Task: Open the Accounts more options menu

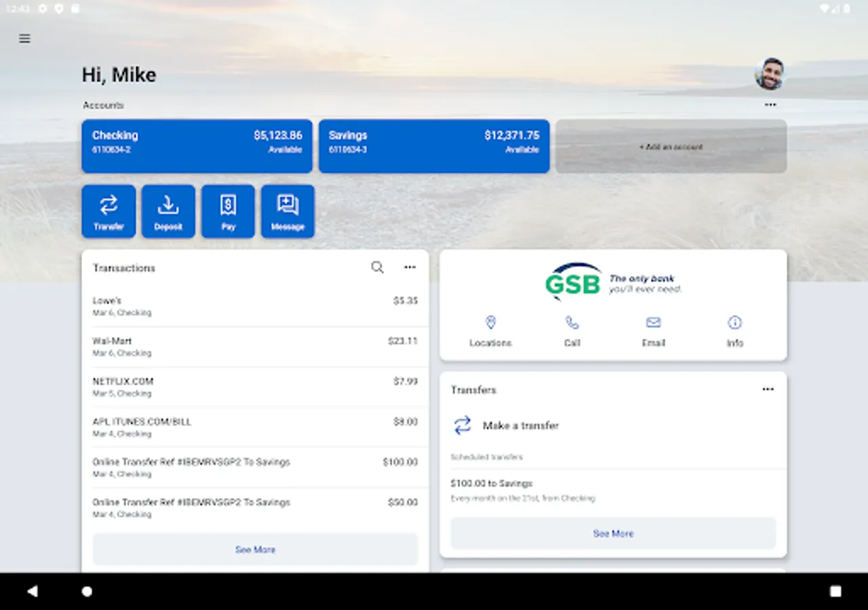Action: click(770, 105)
